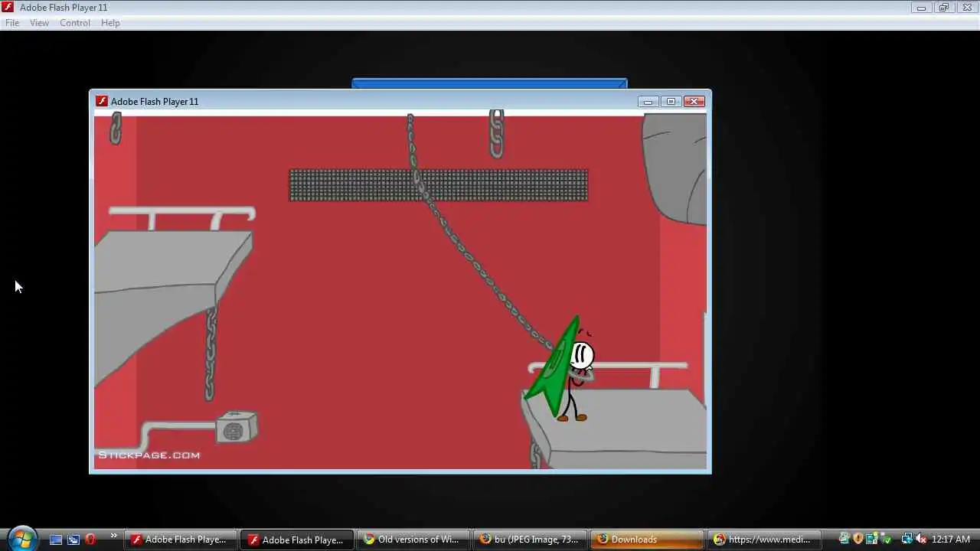Click the network connection tray icon
Viewport: 980px width, 551px height.
[x=906, y=540]
